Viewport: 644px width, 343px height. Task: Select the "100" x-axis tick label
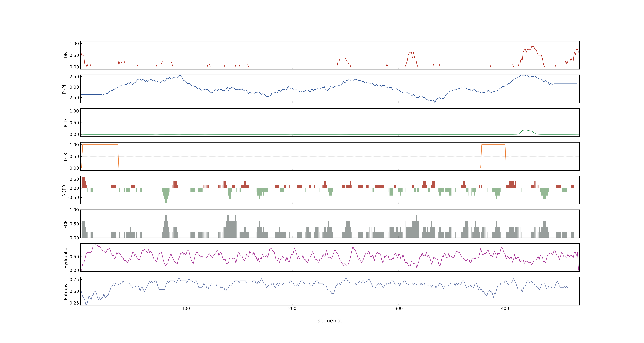click(x=186, y=309)
